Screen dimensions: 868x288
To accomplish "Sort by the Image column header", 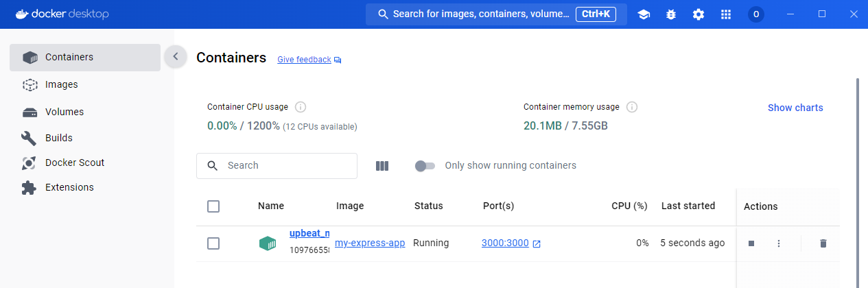I will pyautogui.click(x=350, y=206).
